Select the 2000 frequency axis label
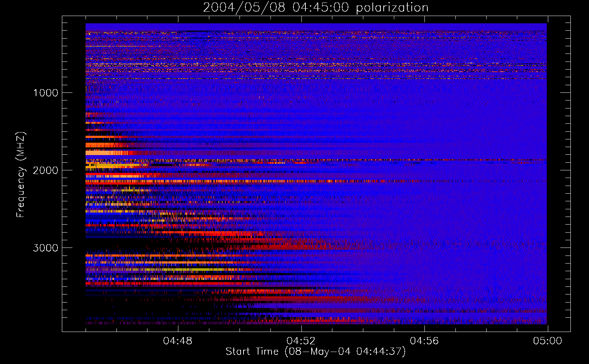589x364 pixels. pos(46,170)
